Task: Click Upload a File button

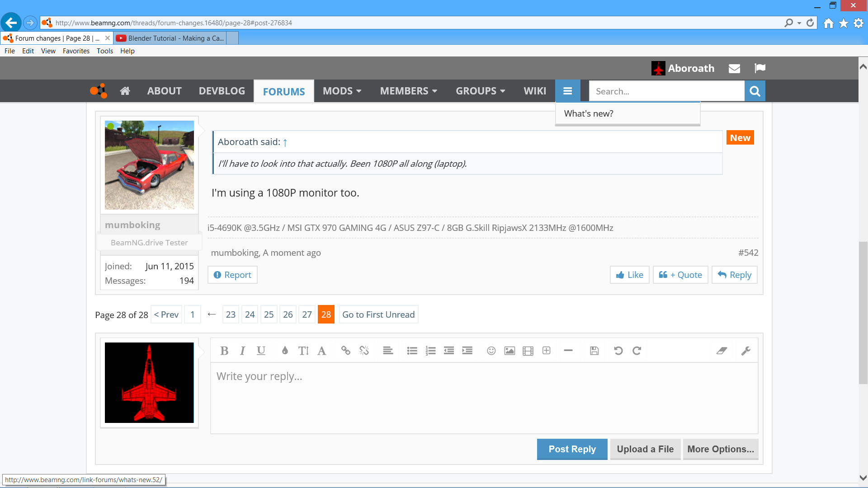Action: click(645, 449)
